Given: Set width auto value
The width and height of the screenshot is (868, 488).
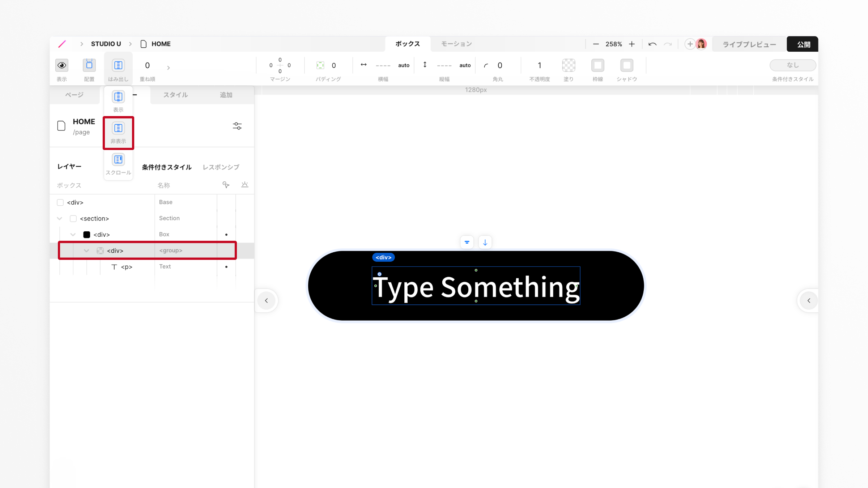Looking at the screenshot, I should 404,65.
